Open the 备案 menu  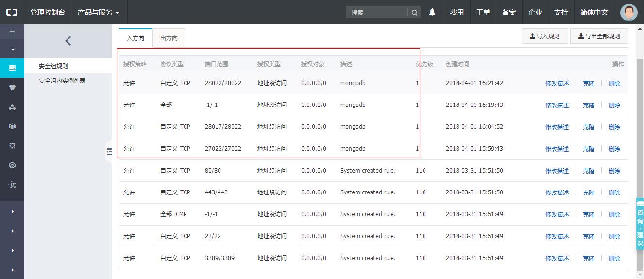[x=509, y=12]
